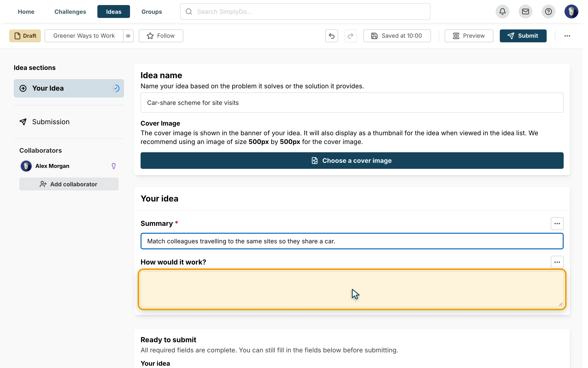This screenshot has height=368, width=588.
Task: Click the redo arrow button
Action: click(350, 36)
